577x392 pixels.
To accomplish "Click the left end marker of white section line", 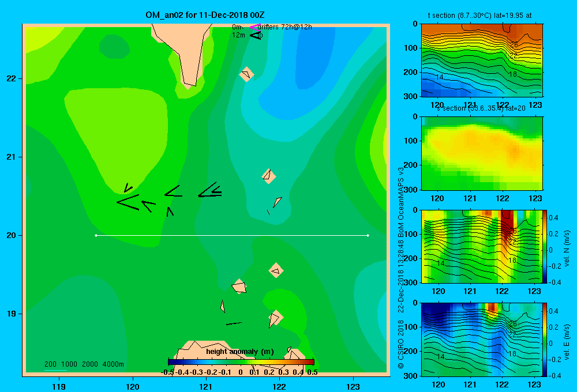I will click(96, 235).
